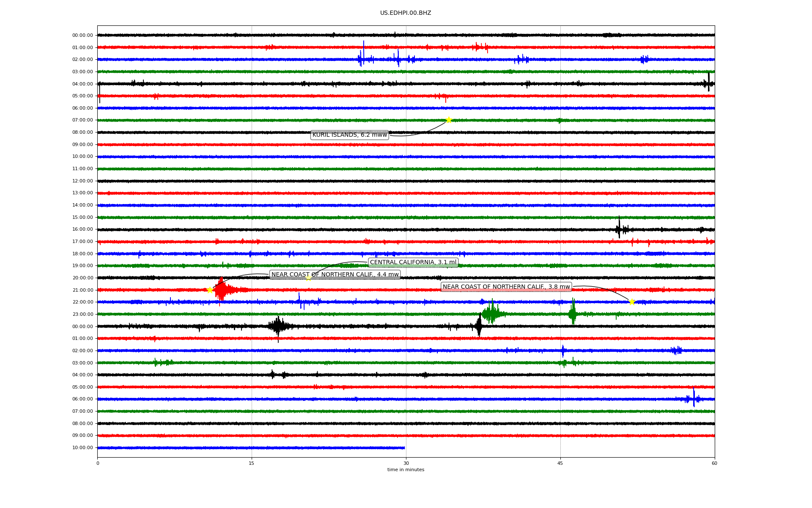812x508 pixels.
Task: Click the 60 tick on x-axis
Action: pyautogui.click(x=714, y=463)
